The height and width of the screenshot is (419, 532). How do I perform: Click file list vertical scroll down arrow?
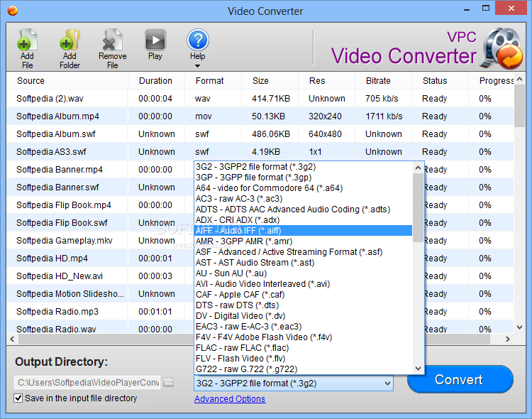(519, 327)
